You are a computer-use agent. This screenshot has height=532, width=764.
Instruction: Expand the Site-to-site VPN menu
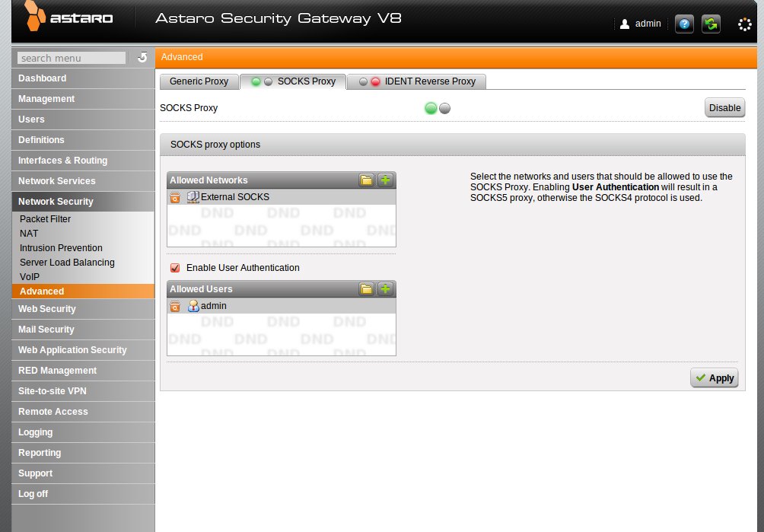pyautogui.click(x=83, y=390)
